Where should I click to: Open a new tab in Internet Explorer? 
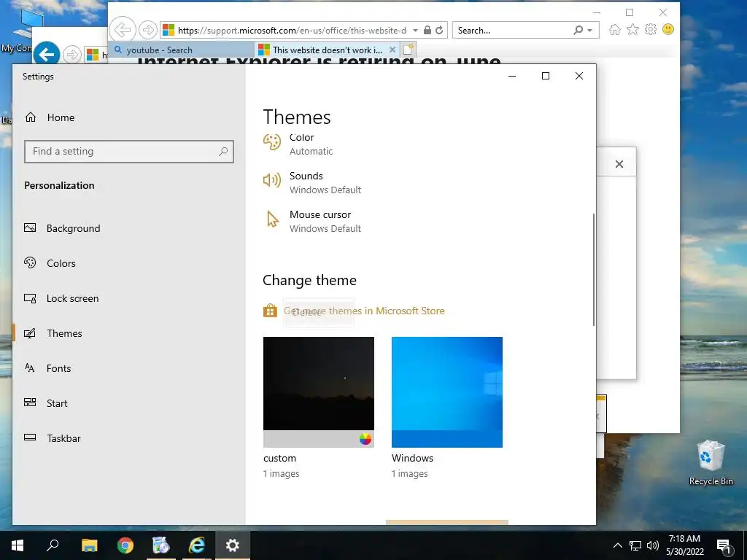[x=409, y=50]
